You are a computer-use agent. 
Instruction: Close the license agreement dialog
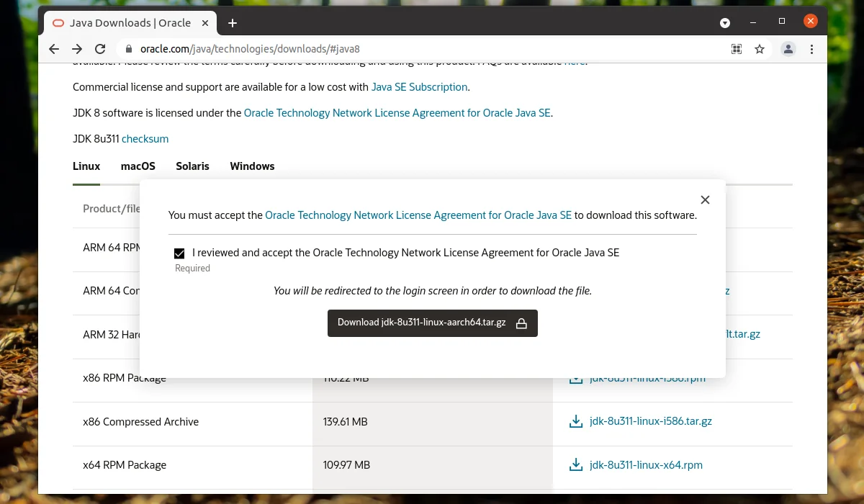[705, 199]
